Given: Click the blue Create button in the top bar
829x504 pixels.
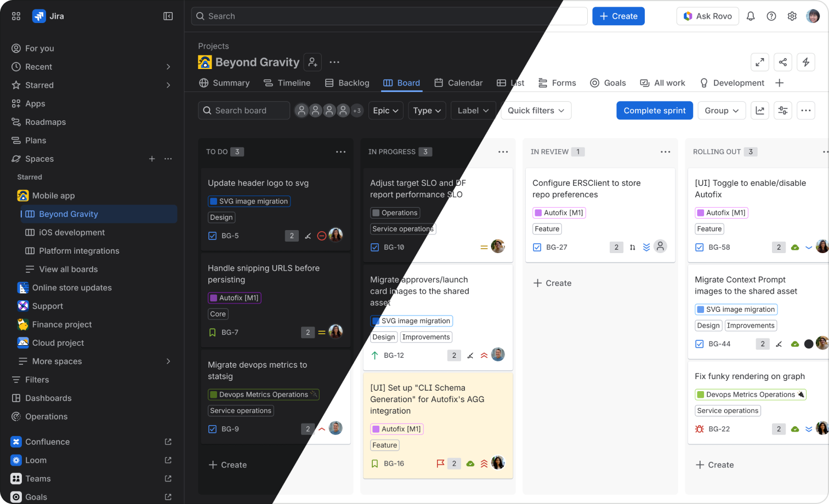Looking at the screenshot, I should (x=618, y=16).
